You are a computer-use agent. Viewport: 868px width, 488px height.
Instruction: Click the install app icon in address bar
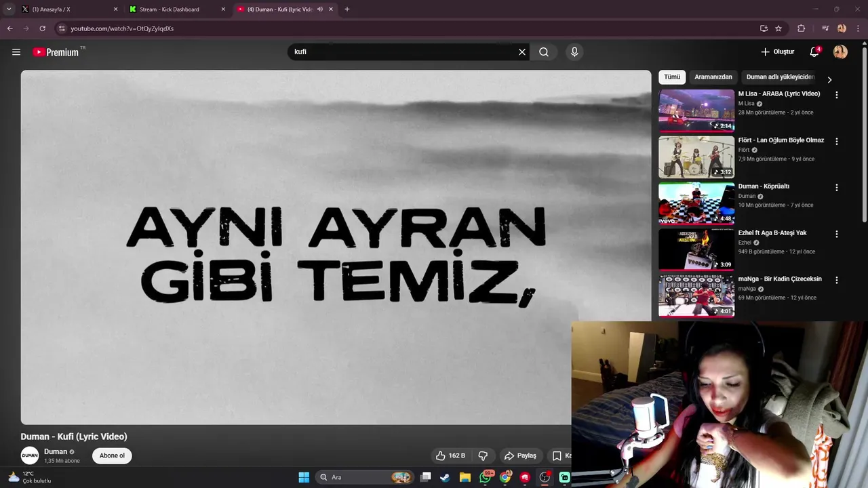(x=764, y=28)
